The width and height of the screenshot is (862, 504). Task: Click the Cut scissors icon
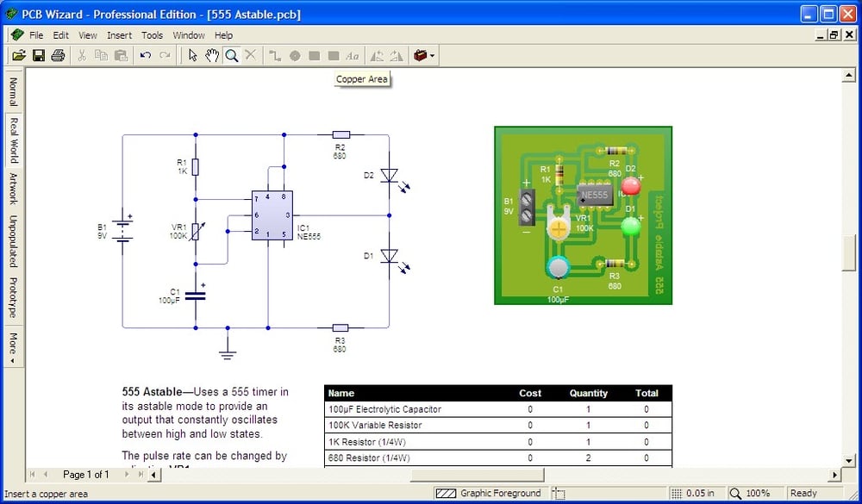pyautogui.click(x=82, y=55)
